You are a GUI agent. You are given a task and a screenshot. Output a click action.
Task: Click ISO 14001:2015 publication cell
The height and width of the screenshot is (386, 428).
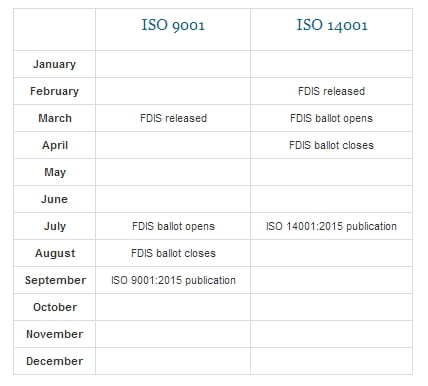331,226
